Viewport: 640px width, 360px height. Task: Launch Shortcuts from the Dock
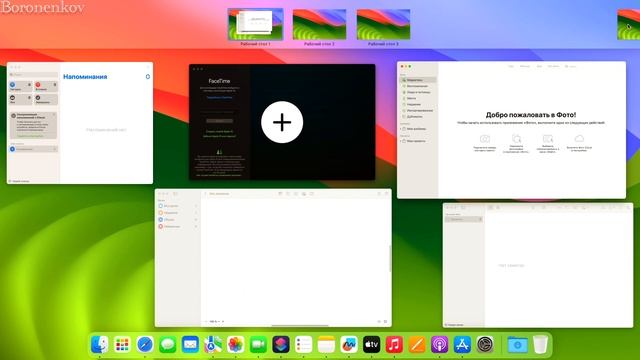tap(281, 345)
